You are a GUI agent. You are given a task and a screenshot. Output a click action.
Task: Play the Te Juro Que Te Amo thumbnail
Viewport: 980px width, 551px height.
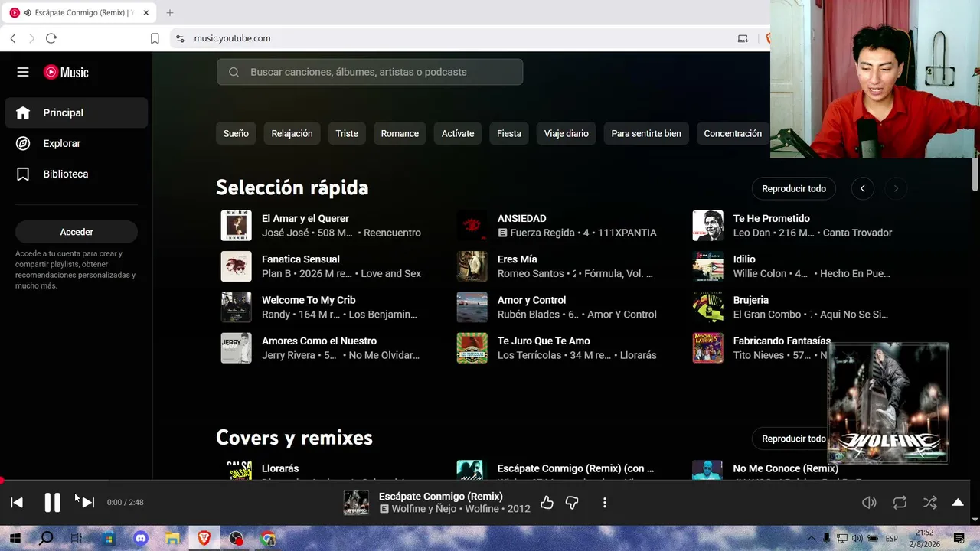(472, 348)
